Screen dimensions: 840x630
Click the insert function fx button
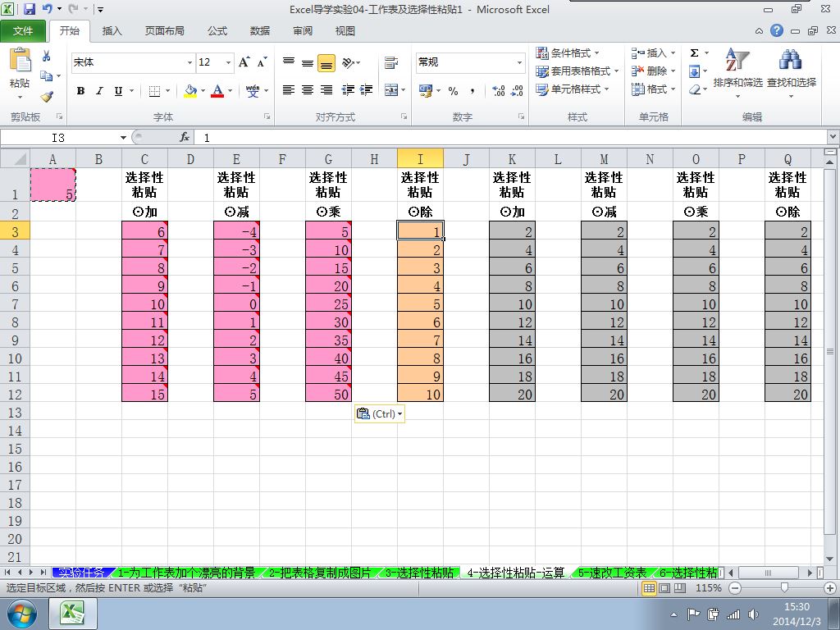click(185, 138)
